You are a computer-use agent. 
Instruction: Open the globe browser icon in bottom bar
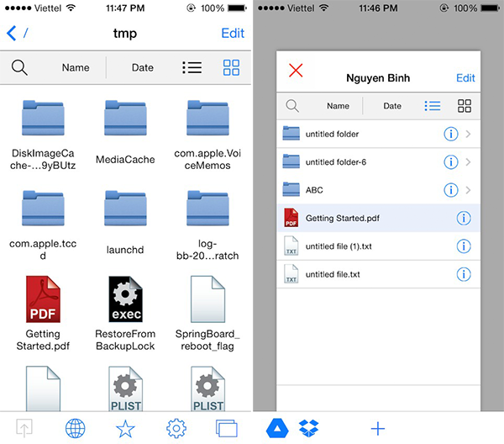76,428
